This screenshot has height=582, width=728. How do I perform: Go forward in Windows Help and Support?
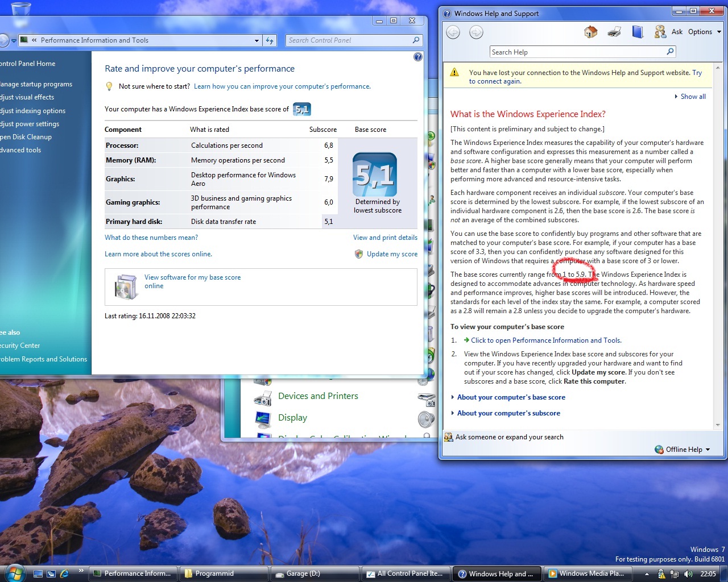(476, 32)
